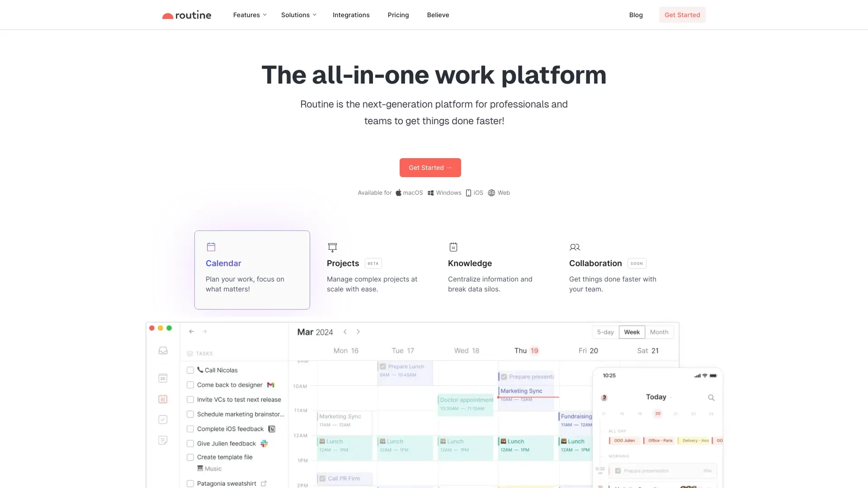Image resolution: width=868 pixels, height=488 pixels.
Task: Switch to Month calendar view
Action: coord(658,332)
